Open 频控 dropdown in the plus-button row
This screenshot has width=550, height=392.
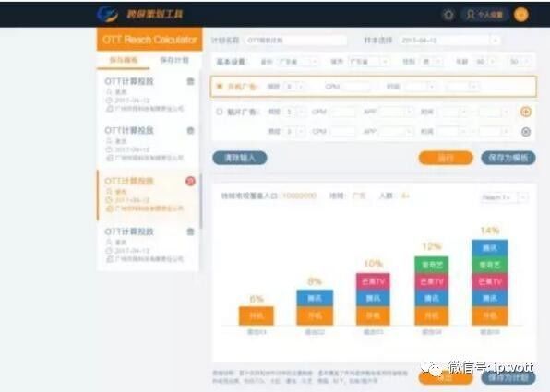295,112
